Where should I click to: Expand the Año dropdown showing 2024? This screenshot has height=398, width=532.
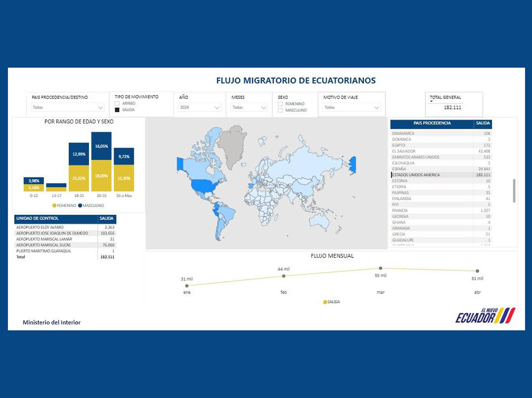199,107
